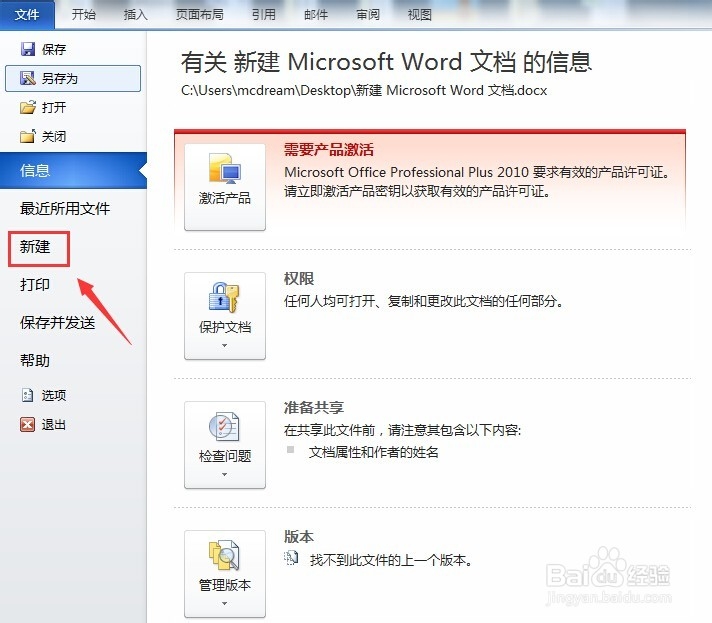Click the Save As icon
This screenshot has height=623, width=712.
(x=28, y=79)
